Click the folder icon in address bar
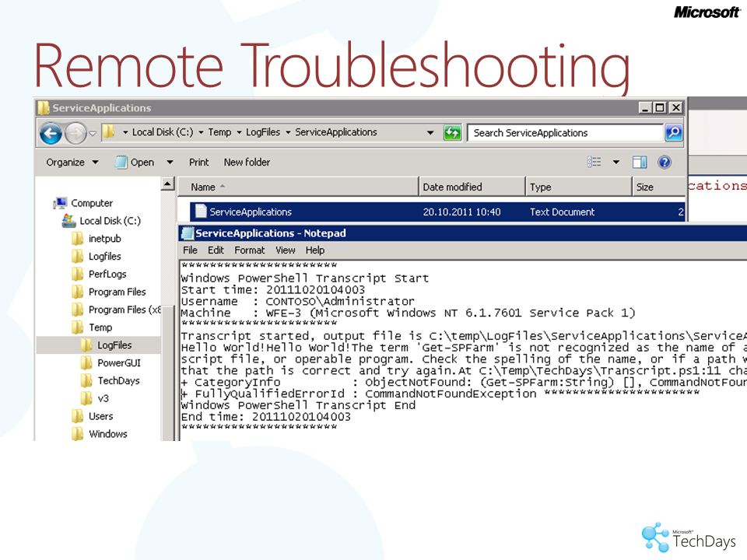The width and height of the screenshot is (747, 560). [109, 131]
